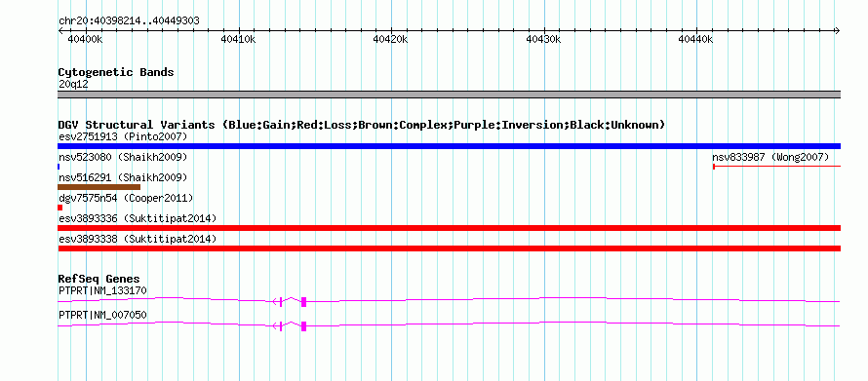The image size is (868, 381).
Task: Click the 40420k ruler tick label
Action: click(391, 39)
